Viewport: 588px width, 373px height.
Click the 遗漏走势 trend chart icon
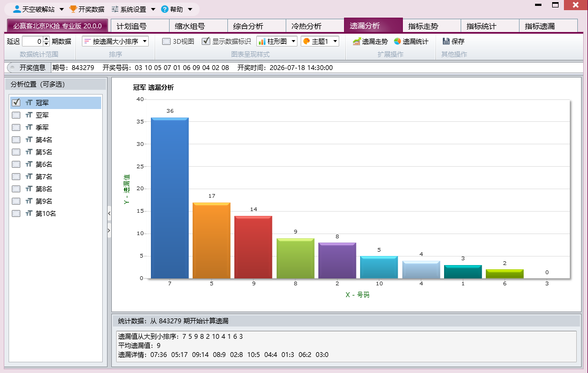point(357,41)
